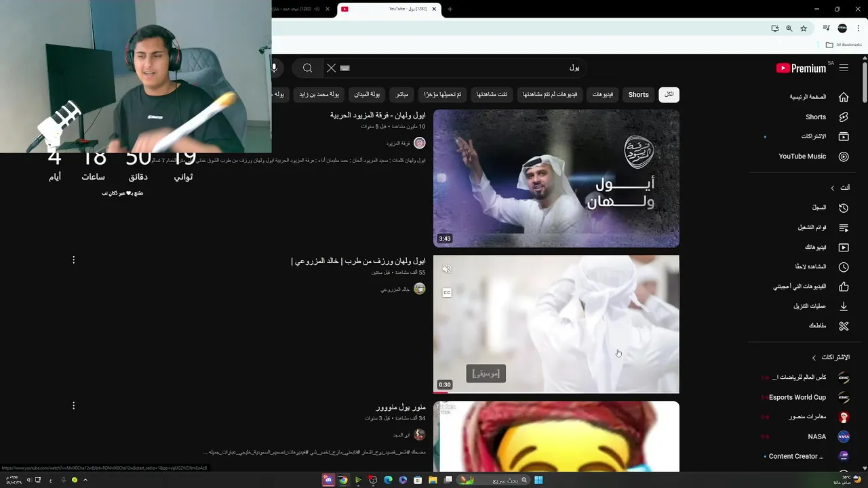The image size is (868, 488).
Task: Open YouTube Music icon in sidebar
Action: click(844, 156)
